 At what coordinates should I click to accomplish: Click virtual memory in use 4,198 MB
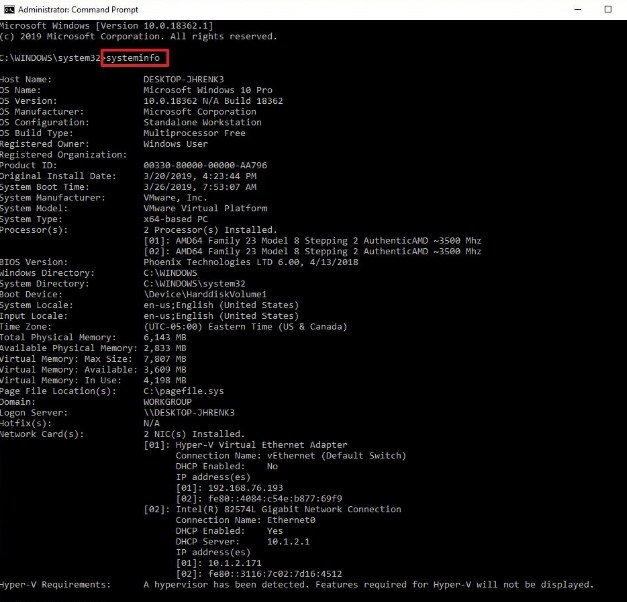click(165, 380)
